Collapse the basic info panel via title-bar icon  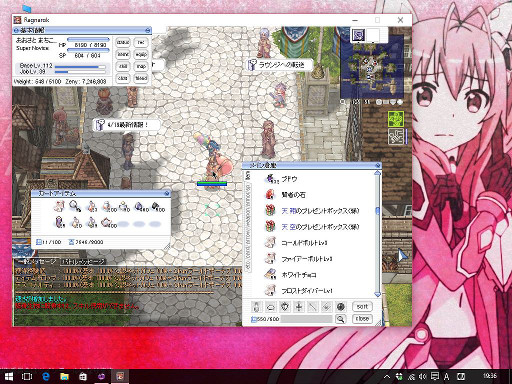[148, 30]
